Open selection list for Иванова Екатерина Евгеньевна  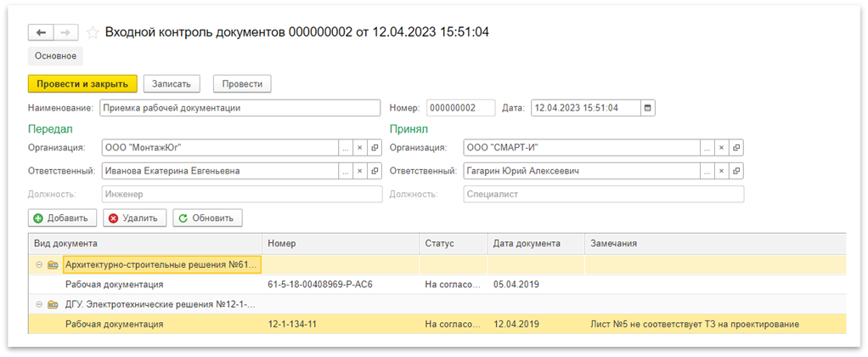click(x=345, y=171)
